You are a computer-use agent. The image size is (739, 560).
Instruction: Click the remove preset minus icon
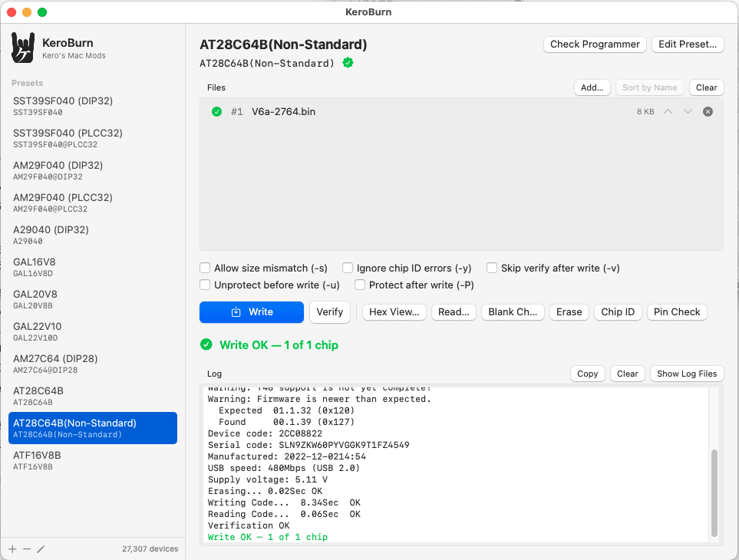tap(27, 548)
